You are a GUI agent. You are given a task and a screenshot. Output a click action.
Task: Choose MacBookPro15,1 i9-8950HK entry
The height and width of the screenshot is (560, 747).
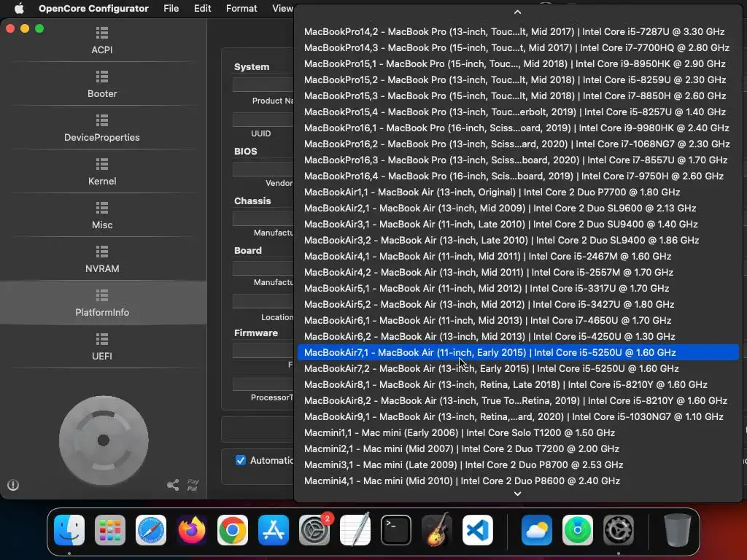(518, 64)
